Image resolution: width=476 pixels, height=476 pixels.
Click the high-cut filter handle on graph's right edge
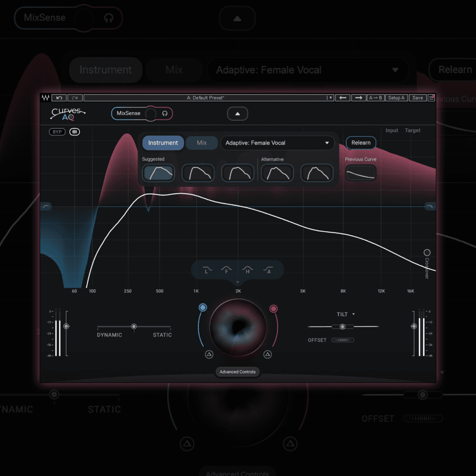430,206
